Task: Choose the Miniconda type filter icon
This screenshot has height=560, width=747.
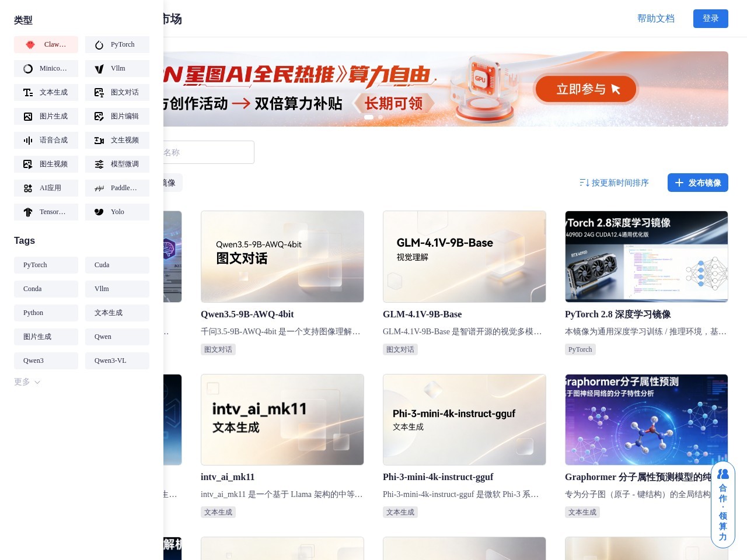Action: 28,69
